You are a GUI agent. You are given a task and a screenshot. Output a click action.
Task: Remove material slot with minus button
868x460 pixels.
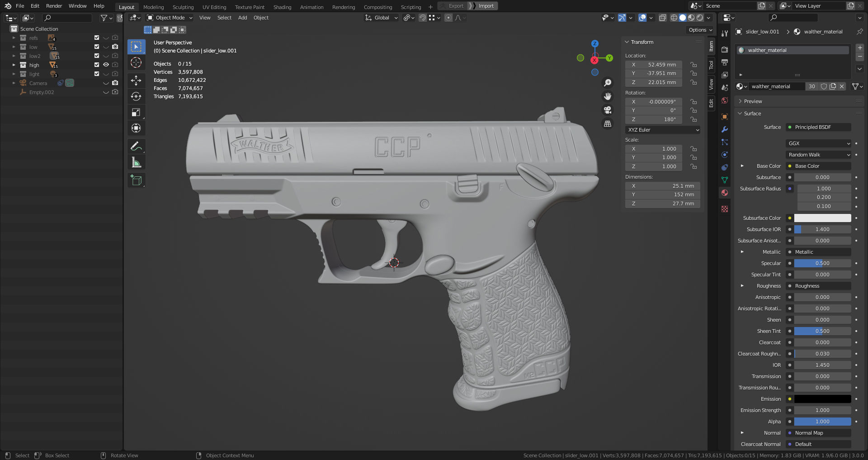(x=859, y=57)
